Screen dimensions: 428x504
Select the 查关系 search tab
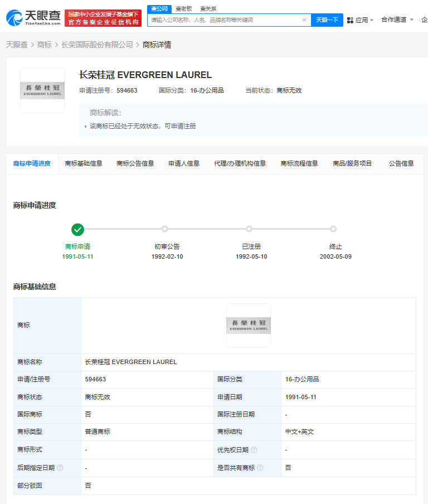click(208, 9)
